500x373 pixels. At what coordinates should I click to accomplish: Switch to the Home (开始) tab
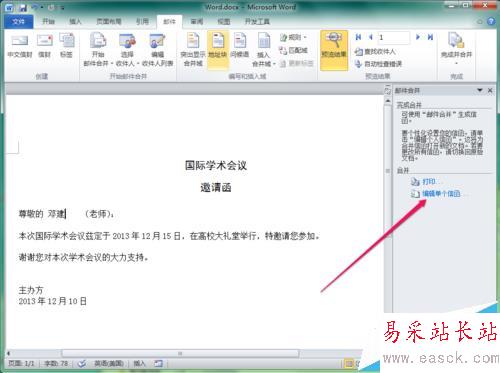tap(48, 22)
